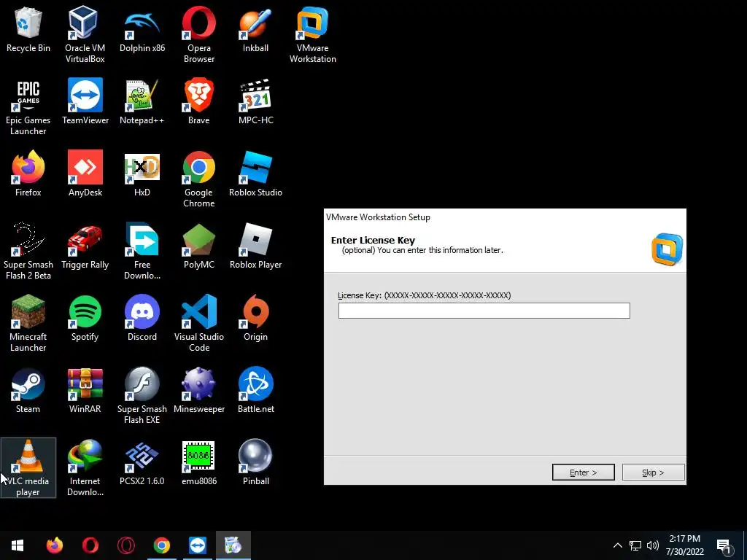The image size is (747, 560).
Task: Open Discord desktop shortcut
Action: [142, 318]
